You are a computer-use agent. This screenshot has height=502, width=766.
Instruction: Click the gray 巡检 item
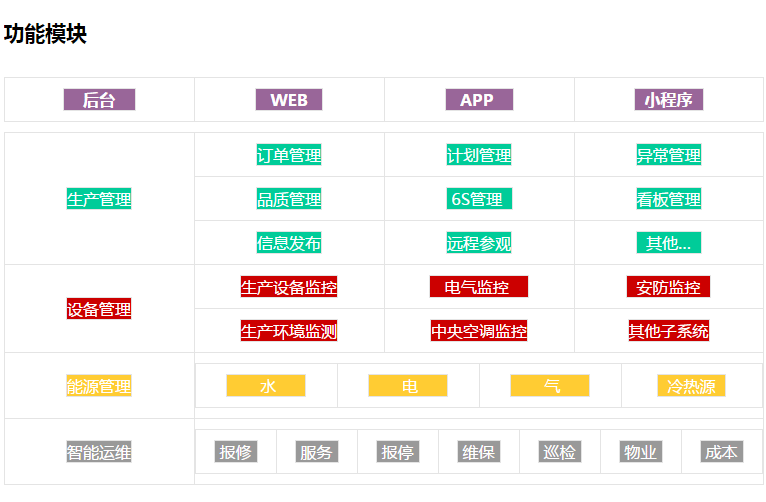point(559,452)
